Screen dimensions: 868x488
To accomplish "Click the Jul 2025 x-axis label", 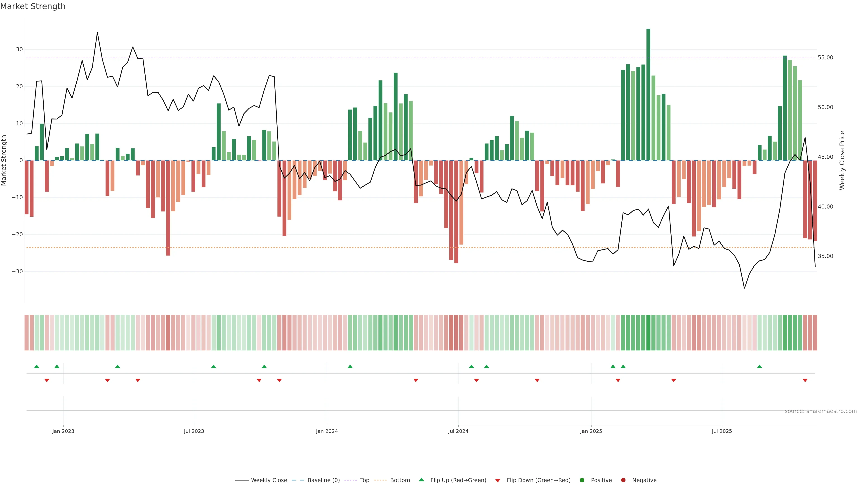I will coord(722,431).
